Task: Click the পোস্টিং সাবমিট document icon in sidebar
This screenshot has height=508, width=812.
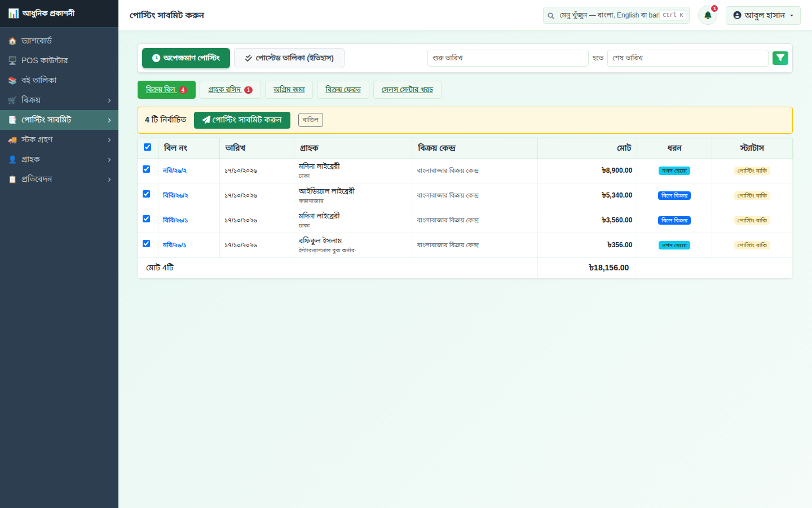Action: 12,120
